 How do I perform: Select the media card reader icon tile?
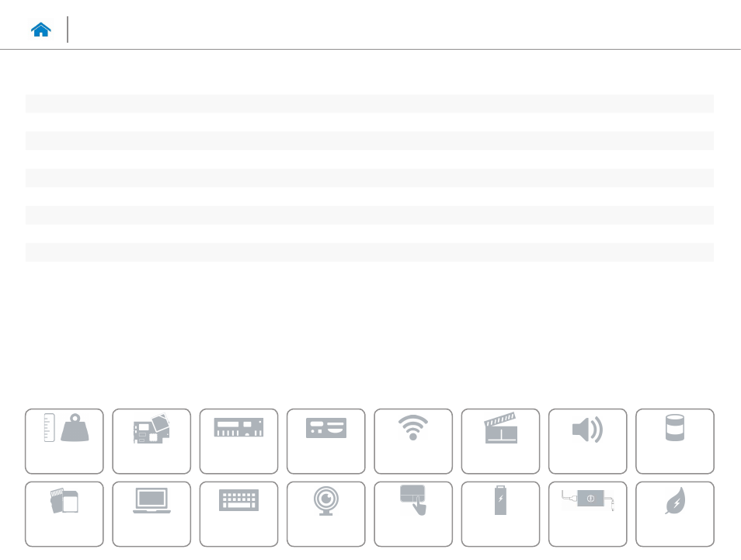click(x=64, y=513)
